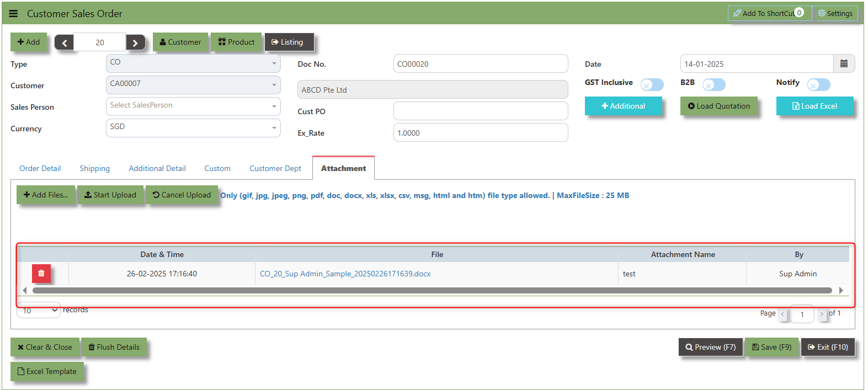Delete the attached docx file with trash icon

pos(41,273)
